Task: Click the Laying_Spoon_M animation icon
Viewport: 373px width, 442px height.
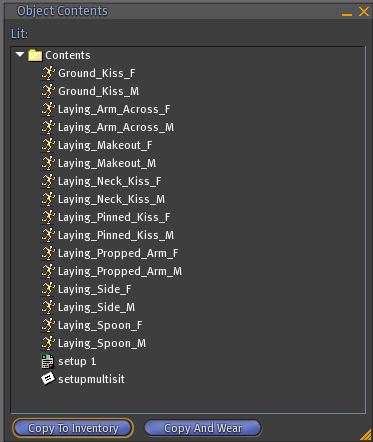Action: (x=48, y=343)
